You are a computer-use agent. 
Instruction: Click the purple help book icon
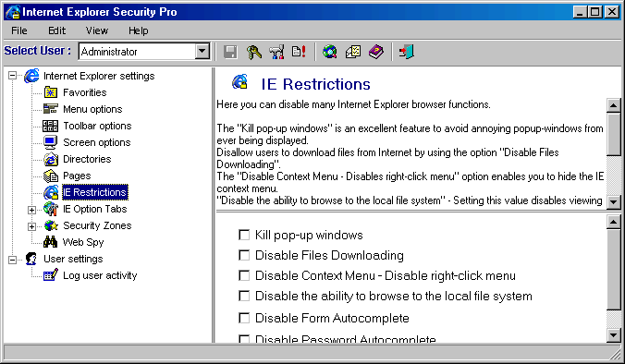pos(376,52)
